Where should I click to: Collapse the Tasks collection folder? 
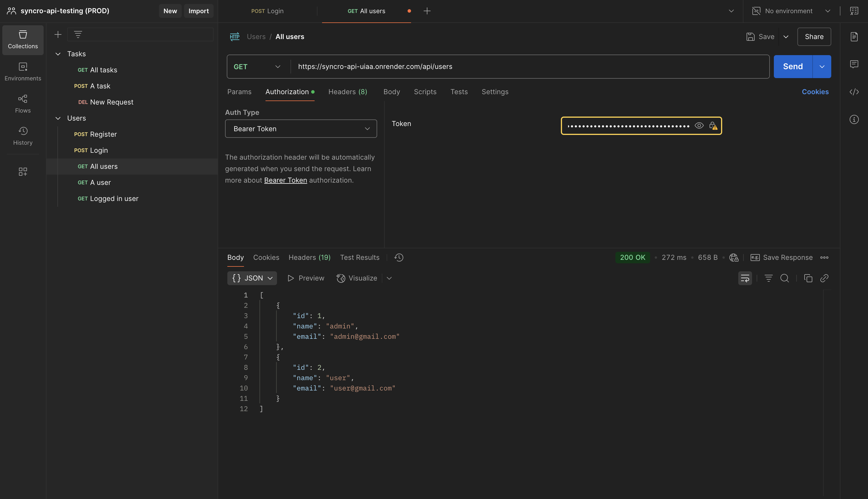coord(58,54)
